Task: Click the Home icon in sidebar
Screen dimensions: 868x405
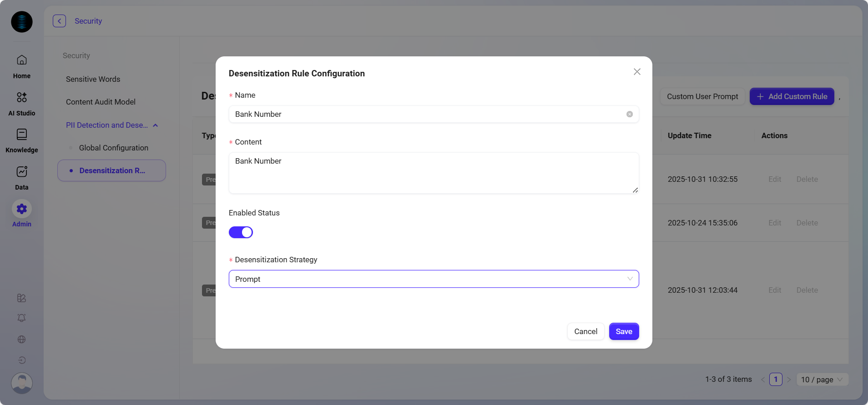Action: (21, 60)
